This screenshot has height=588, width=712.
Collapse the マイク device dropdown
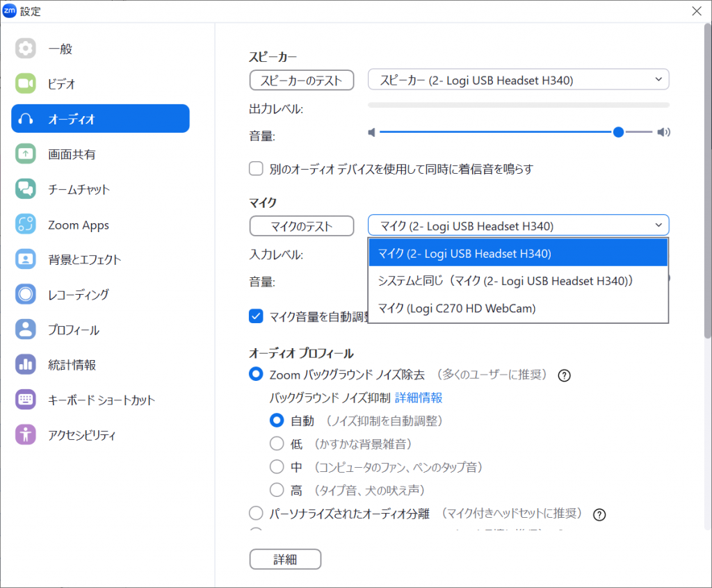pos(518,225)
